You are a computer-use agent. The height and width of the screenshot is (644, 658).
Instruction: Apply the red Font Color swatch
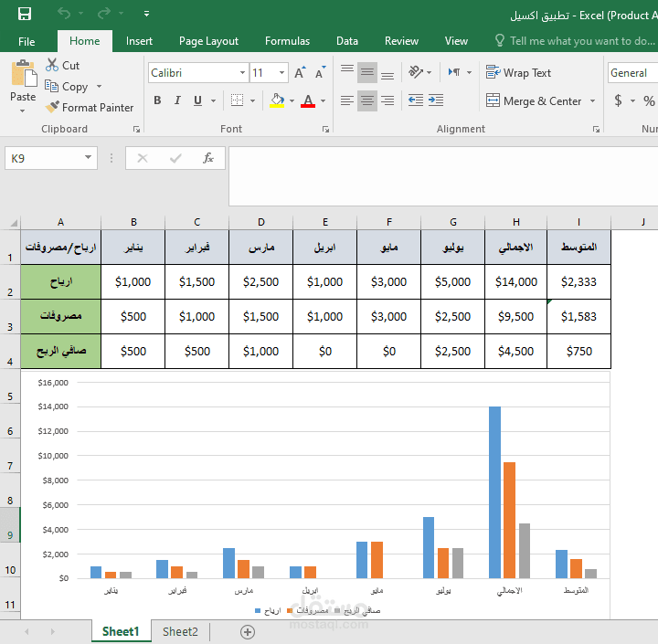[308, 100]
